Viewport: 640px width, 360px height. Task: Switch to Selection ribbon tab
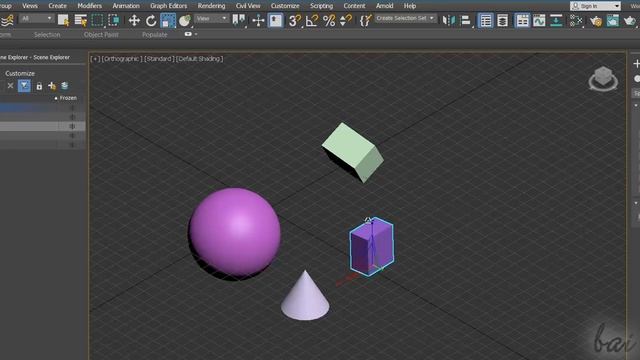pyautogui.click(x=47, y=35)
